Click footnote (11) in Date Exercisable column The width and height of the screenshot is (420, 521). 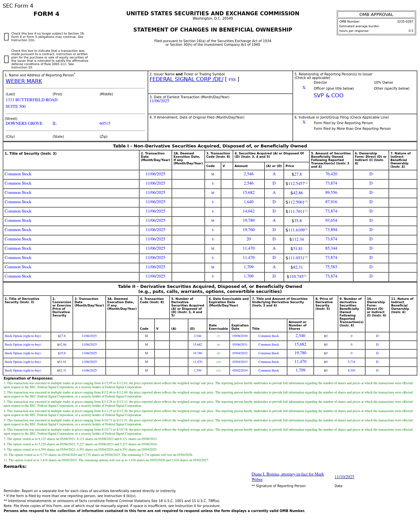click(x=218, y=371)
